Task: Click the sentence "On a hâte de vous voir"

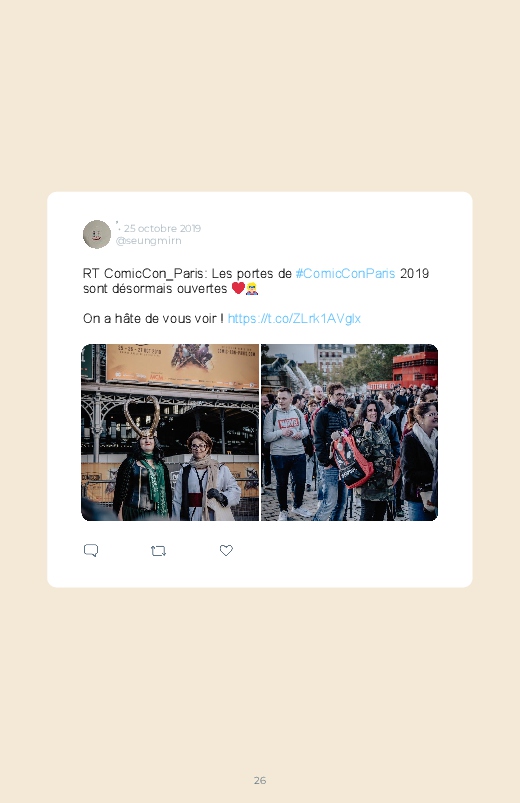Action: click(x=150, y=319)
